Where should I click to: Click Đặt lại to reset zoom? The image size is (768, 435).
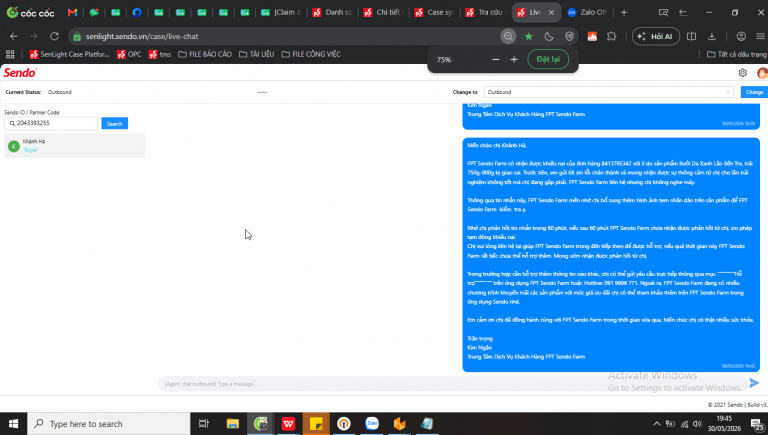[548, 59]
